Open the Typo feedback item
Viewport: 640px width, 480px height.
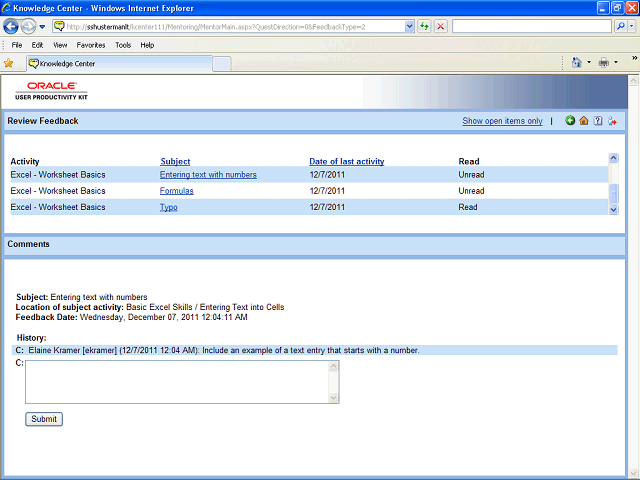coord(169,207)
